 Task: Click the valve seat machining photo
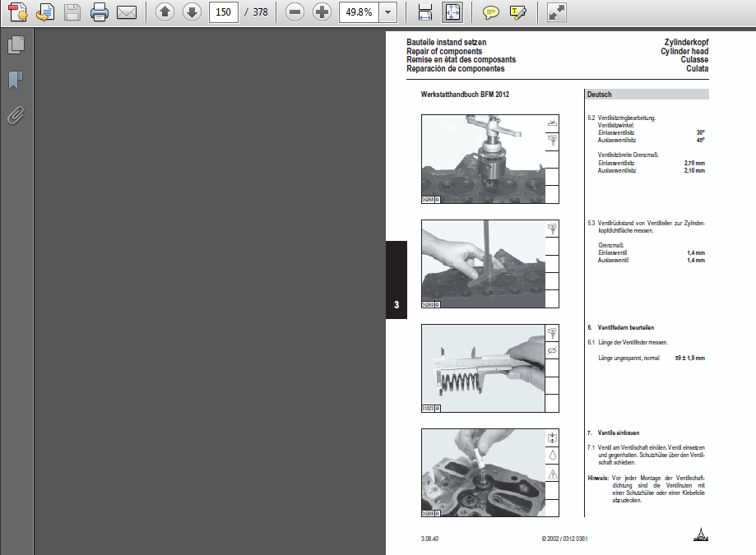pyautogui.click(x=483, y=159)
